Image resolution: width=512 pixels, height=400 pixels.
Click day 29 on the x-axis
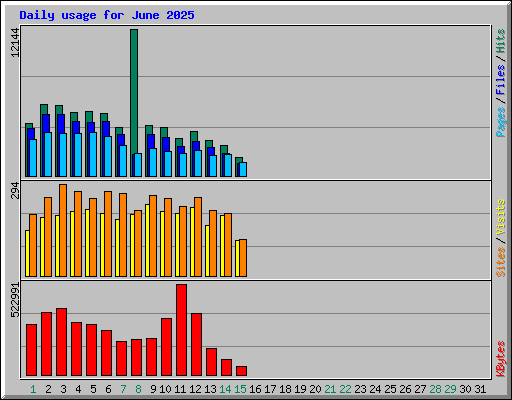coord(450,389)
